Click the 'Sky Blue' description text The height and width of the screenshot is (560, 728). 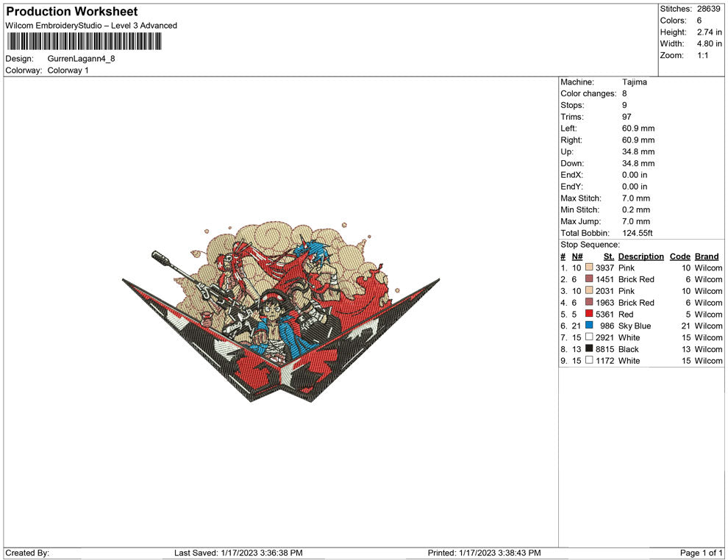coord(634,326)
